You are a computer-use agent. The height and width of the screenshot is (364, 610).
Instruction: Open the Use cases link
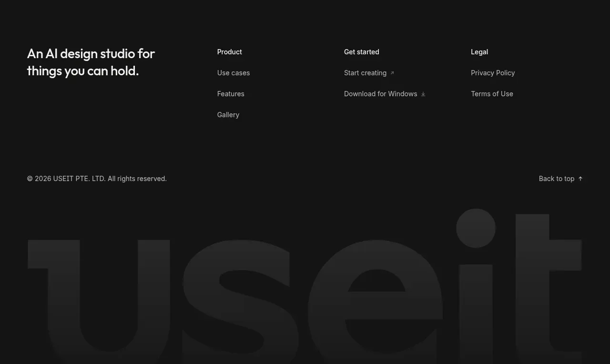(234, 73)
